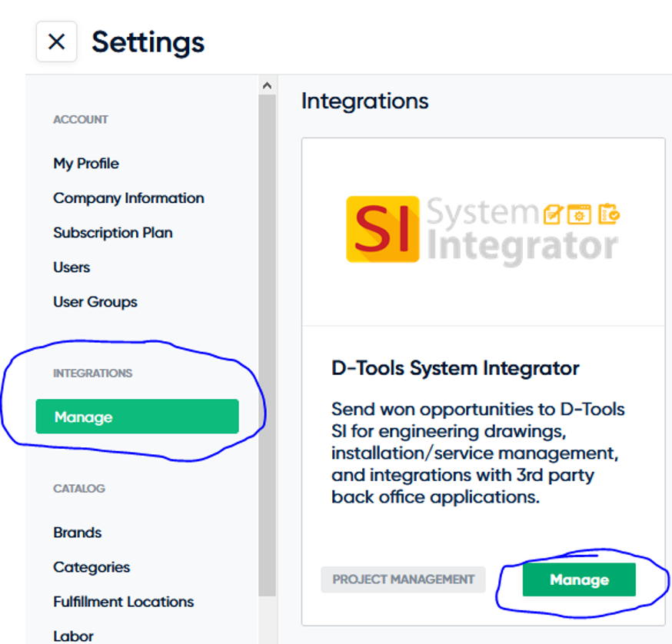Click the scroll up arrow in the sidebar
Viewport: 672px width, 644px height.
pos(267,85)
